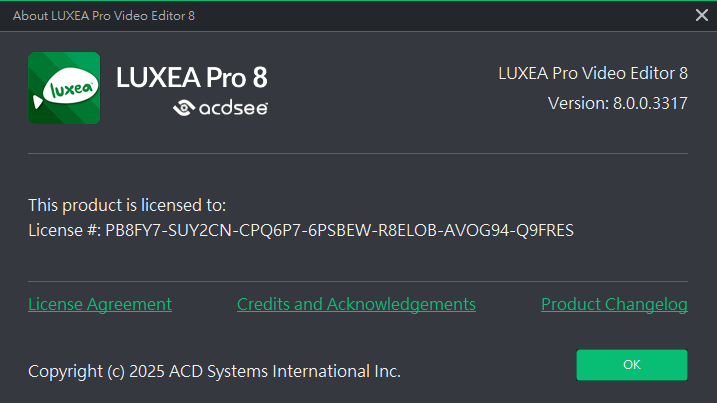Click the acdsee wordmark text
Image resolution: width=717 pixels, height=403 pixels.
pyautogui.click(x=233, y=108)
